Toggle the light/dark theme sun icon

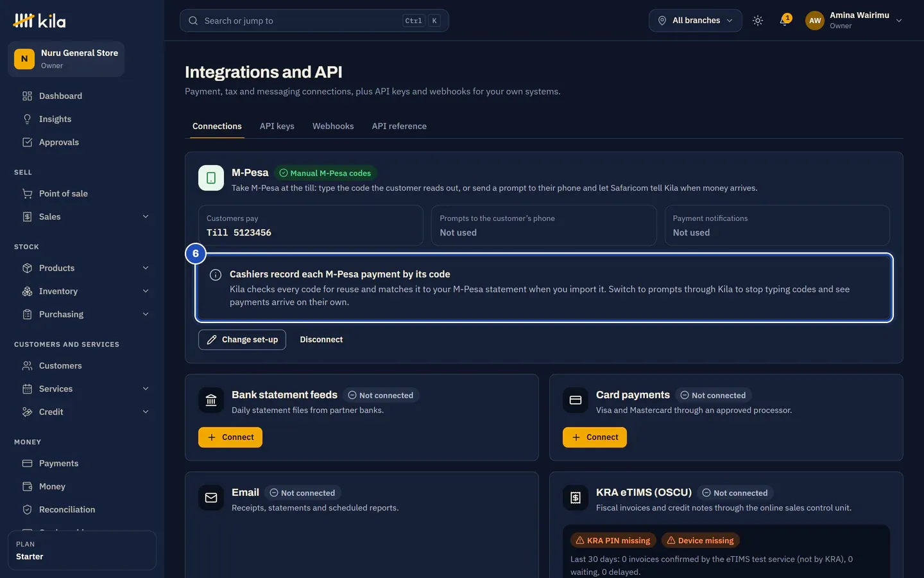click(758, 21)
